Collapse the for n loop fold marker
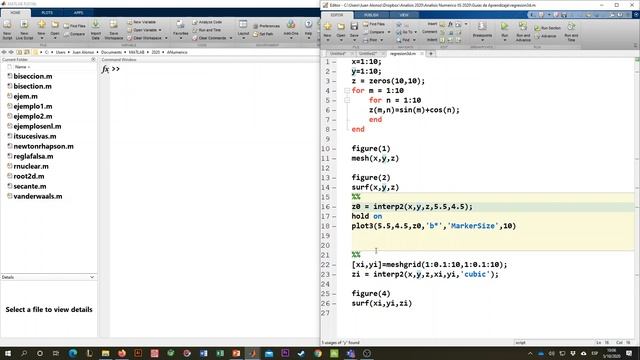The height and width of the screenshot is (360, 640). (347, 100)
